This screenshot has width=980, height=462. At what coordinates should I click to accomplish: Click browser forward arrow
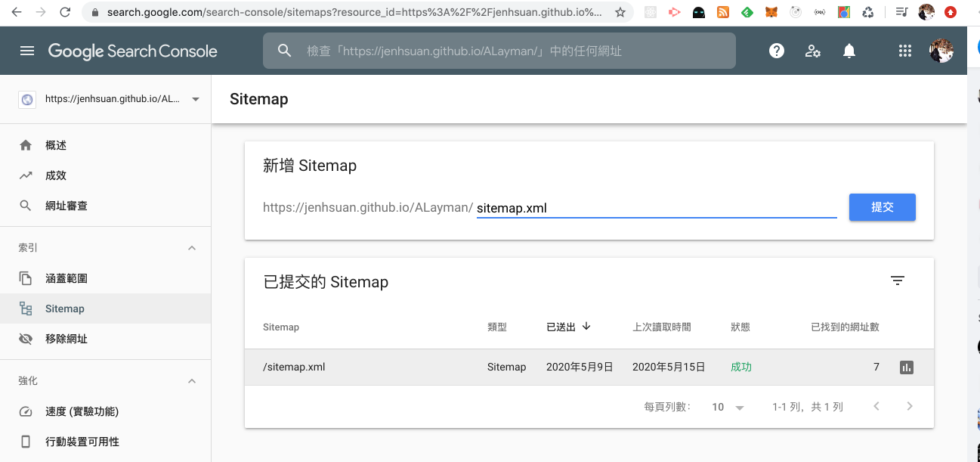(x=41, y=12)
